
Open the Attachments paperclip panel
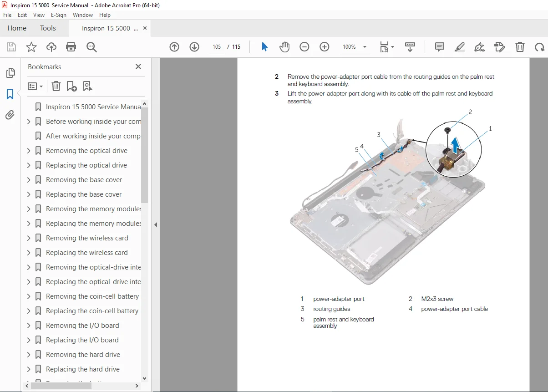point(10,115)
